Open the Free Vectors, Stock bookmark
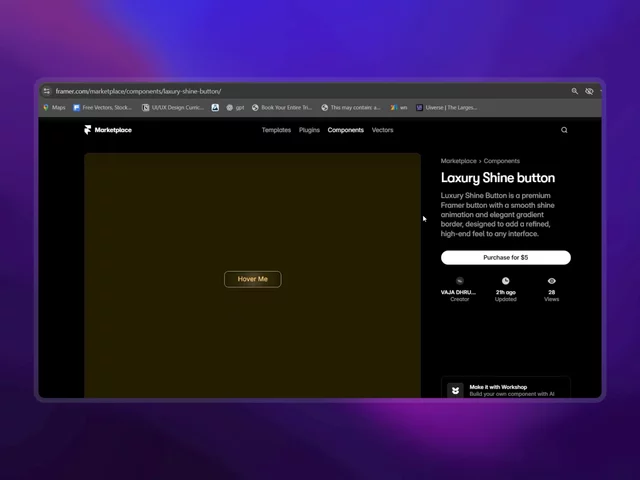Image resolution: width=640 pixels, height=480 pixels. click(x=102, y=107)
